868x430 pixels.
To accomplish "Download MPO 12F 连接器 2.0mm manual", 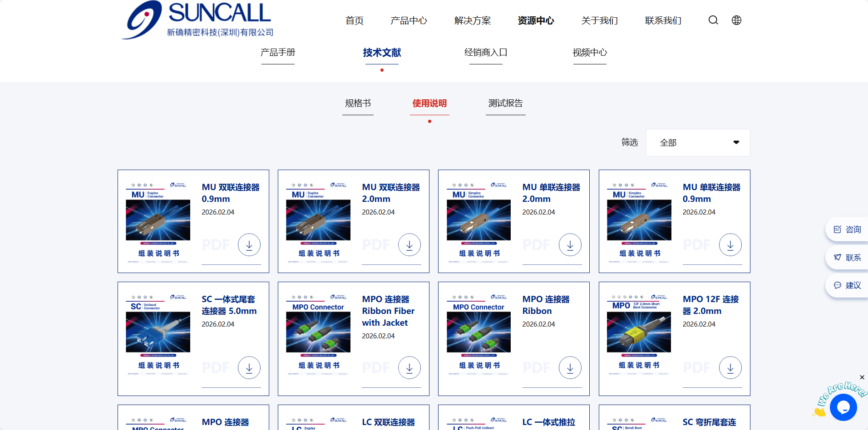I will point(730,368).
